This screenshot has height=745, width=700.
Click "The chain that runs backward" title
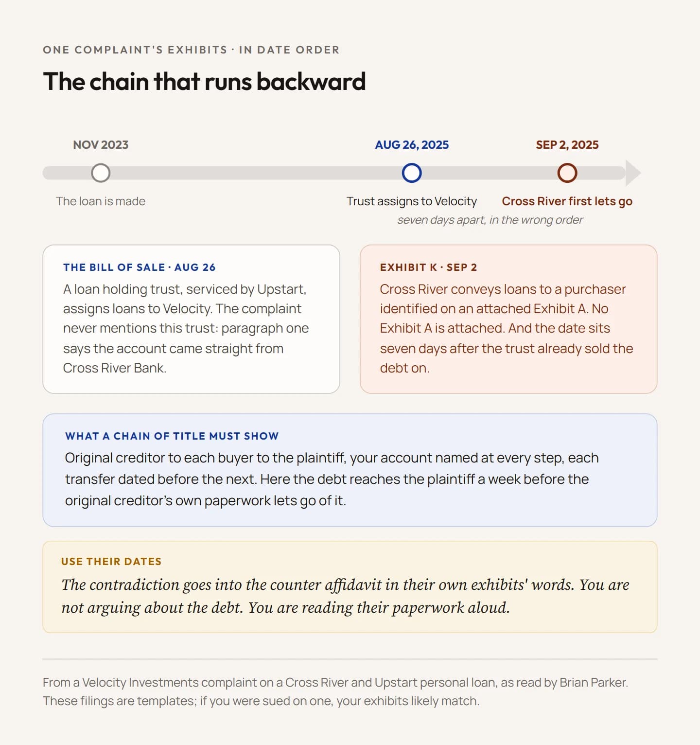204,81
